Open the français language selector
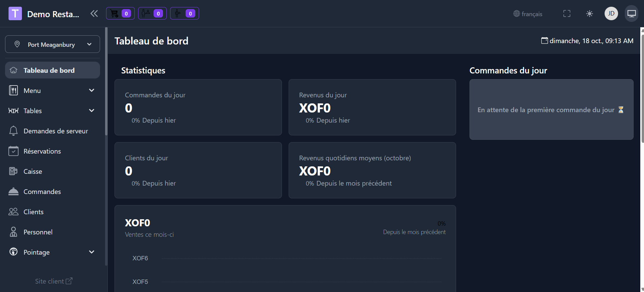The image size is (644, 292). 528,14
